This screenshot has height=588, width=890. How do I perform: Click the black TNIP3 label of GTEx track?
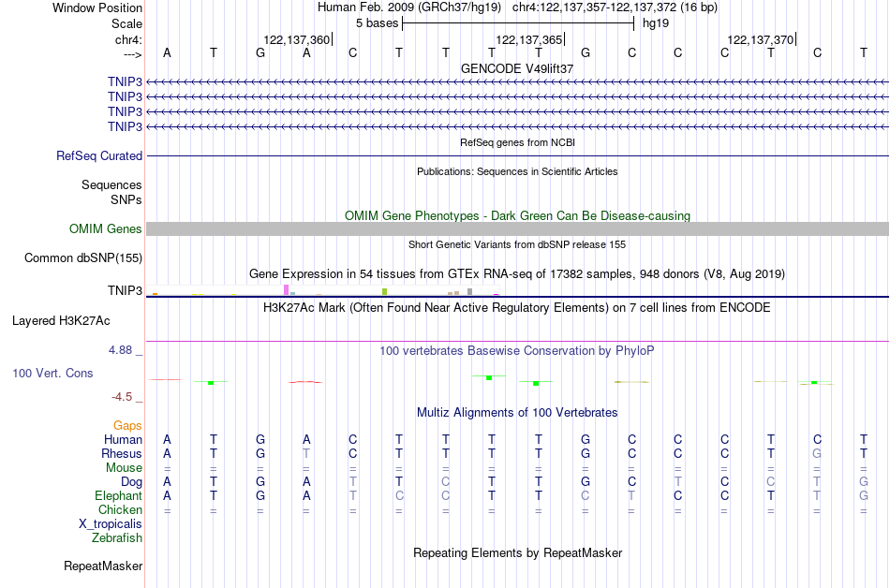tap(125, 290)
